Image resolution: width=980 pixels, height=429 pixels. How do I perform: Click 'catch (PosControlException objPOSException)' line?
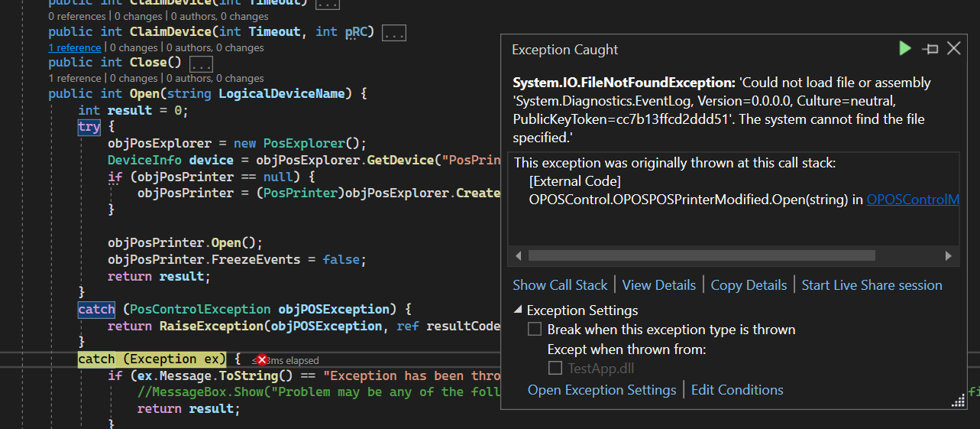(x=244, y=309)
